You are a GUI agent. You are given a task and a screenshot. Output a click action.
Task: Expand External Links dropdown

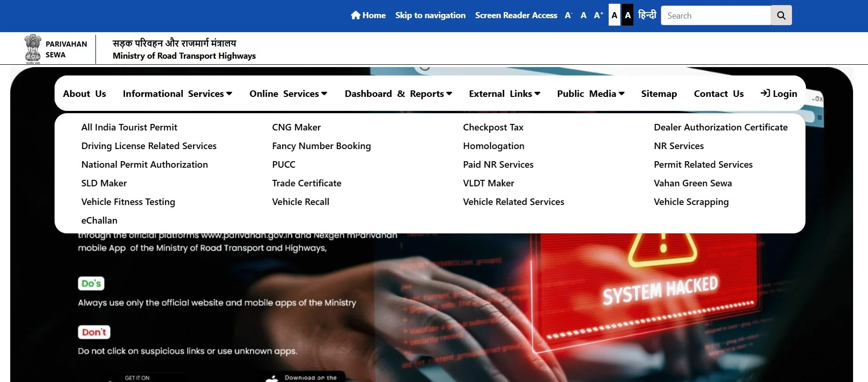pos(505,94)
